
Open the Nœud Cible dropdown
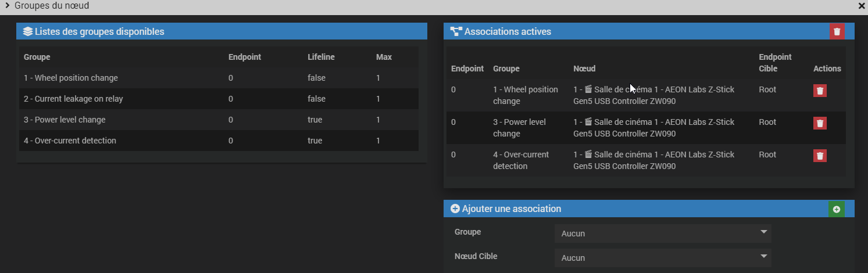pyautogui.click(x=662, y=258)
